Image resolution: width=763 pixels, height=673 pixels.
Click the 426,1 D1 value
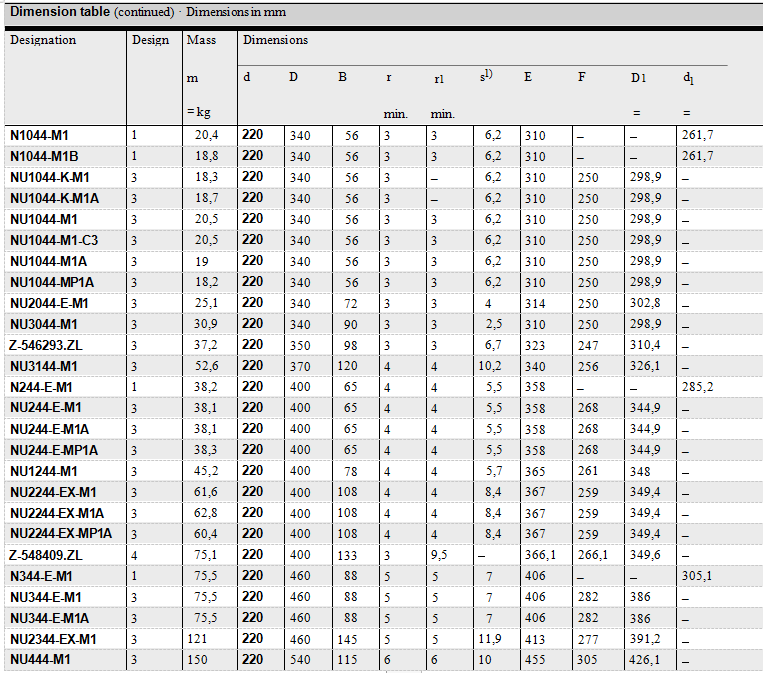click(x=645, y=660)
